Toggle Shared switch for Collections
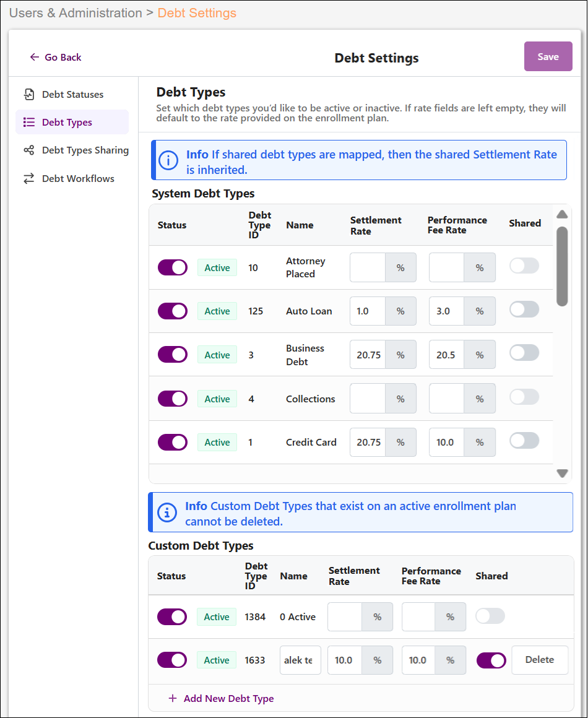 click(524, 397)
